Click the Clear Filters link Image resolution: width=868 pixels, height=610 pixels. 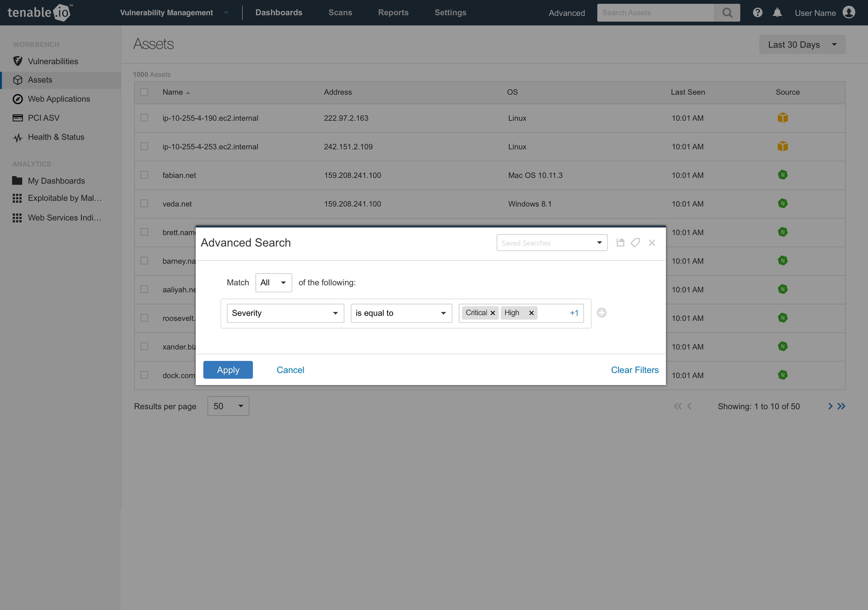pos(634,369)
